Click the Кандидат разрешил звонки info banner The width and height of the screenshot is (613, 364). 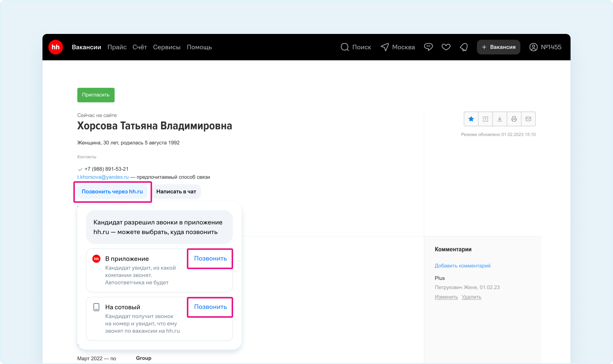[x=159, y=227]
